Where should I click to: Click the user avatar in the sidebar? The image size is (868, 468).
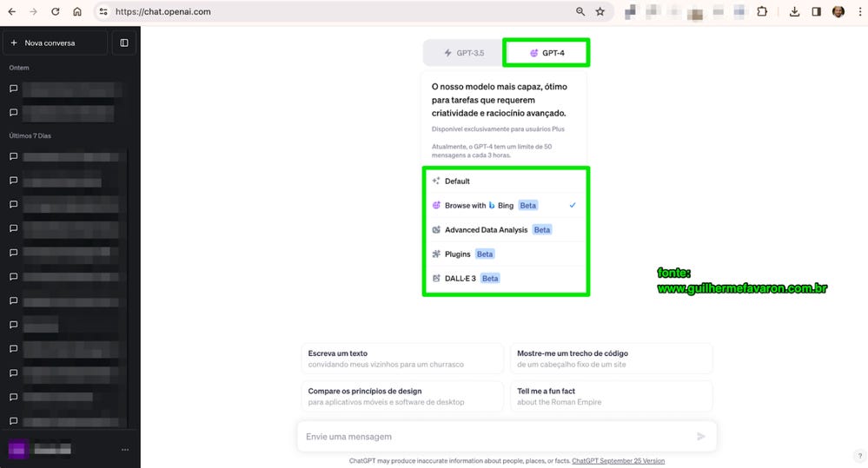(17, 449)
